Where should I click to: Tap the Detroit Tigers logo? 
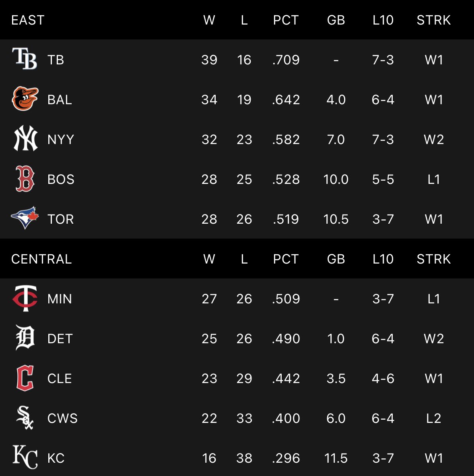pyautogui.click(x=25, y=338)
